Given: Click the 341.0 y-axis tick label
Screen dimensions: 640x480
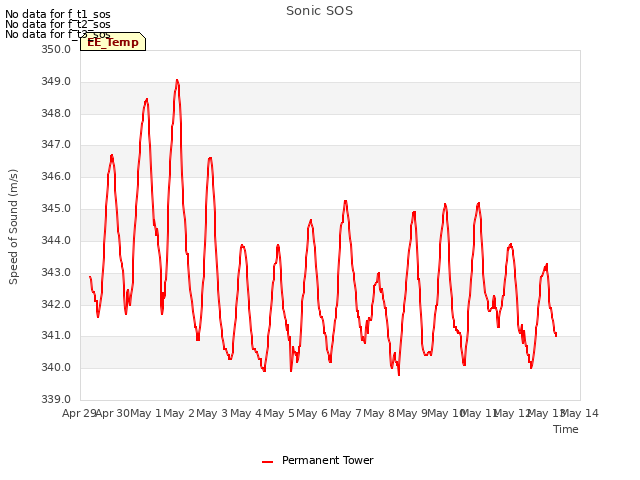Looking at the screenshot, I should pos(56,336).
